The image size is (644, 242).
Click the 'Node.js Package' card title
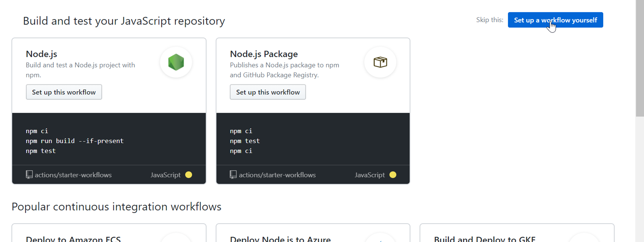point(264,54)
